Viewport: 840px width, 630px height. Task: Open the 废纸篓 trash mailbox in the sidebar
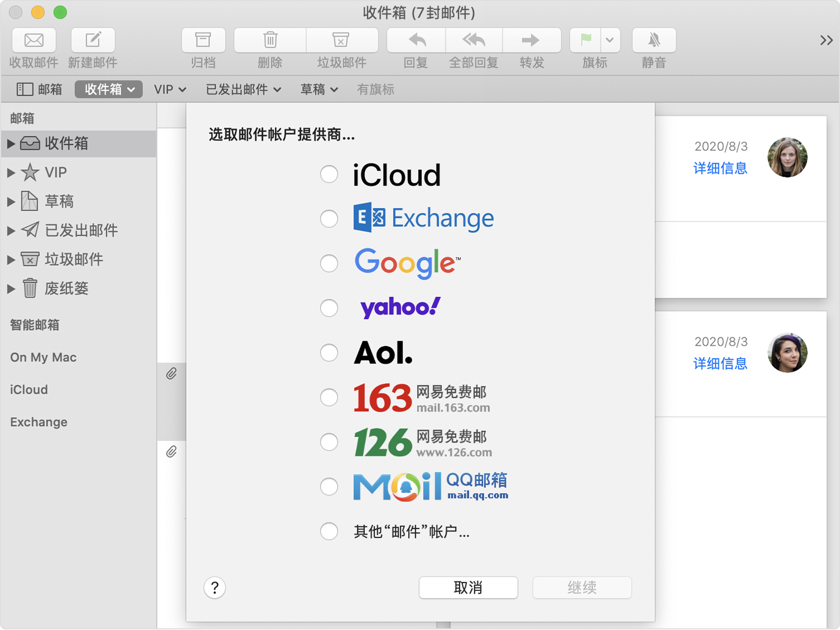pyautogui.click(x=78, y=289)
